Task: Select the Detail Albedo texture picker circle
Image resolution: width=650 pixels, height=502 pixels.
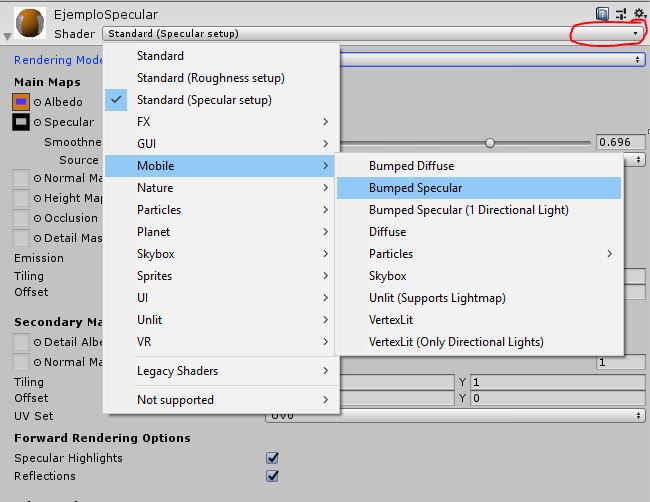Action: click(37, 342)
